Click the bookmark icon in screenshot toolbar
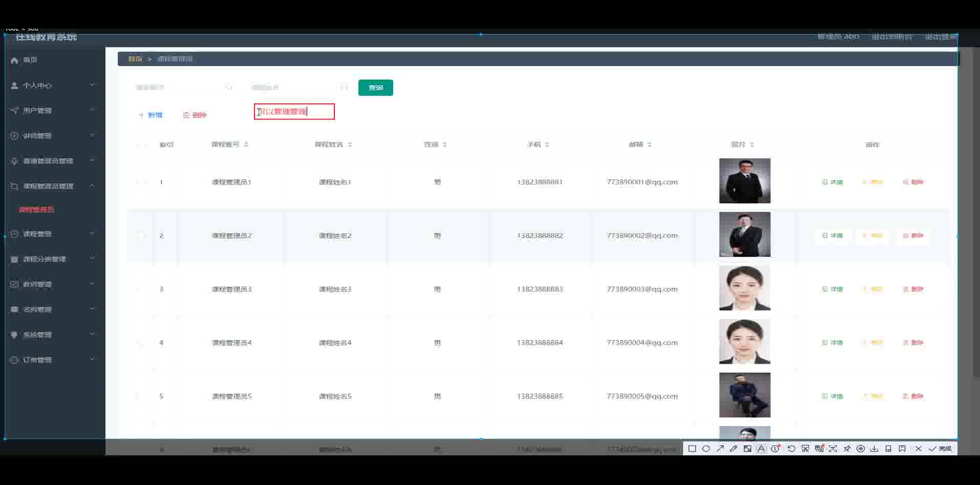Viewport: 980px width, 485px height. [902, 449]
